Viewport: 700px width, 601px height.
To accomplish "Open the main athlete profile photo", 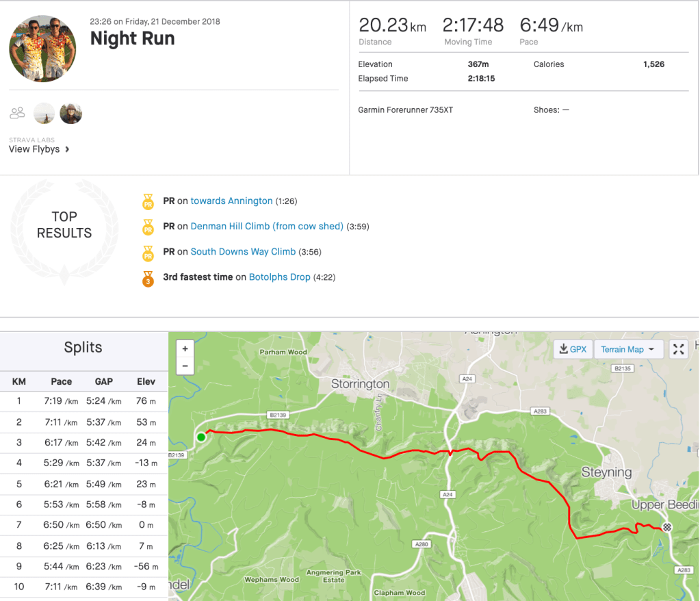I will pyautogui.click(x=42, y=49).
